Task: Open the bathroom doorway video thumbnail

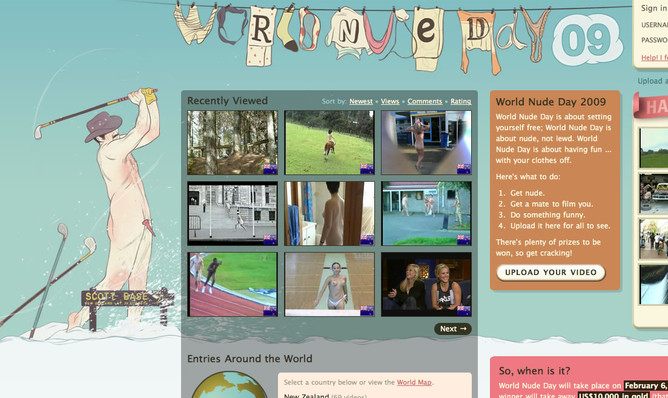Action: point(329,213)
